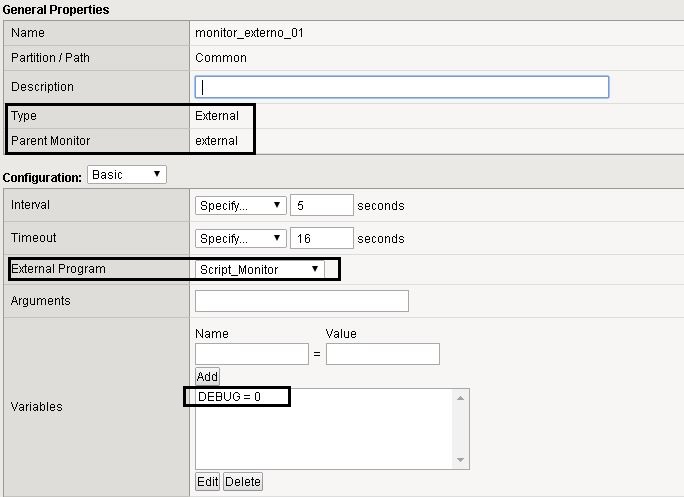Expand the Timeout Specify dropdown
The image size is (684, 497).
click(241, 239)
